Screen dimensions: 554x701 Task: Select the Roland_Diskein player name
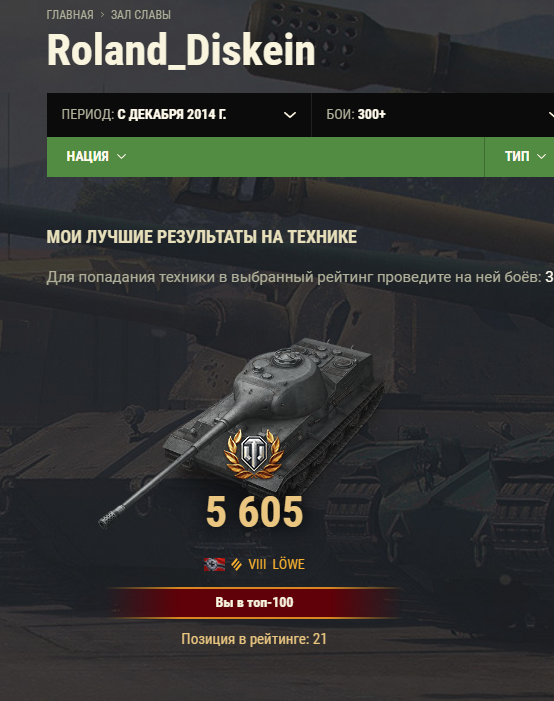coord(181,50)
